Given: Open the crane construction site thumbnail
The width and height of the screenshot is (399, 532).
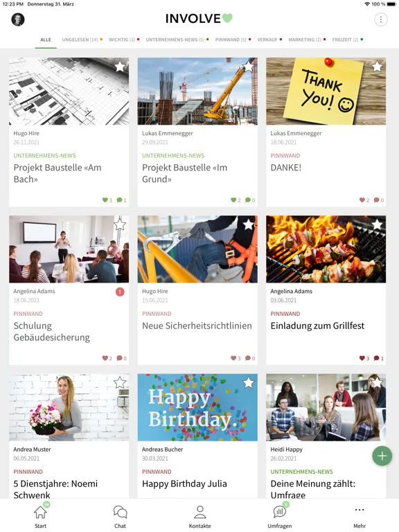Looking at the screenshot, I should click(197, 91).
